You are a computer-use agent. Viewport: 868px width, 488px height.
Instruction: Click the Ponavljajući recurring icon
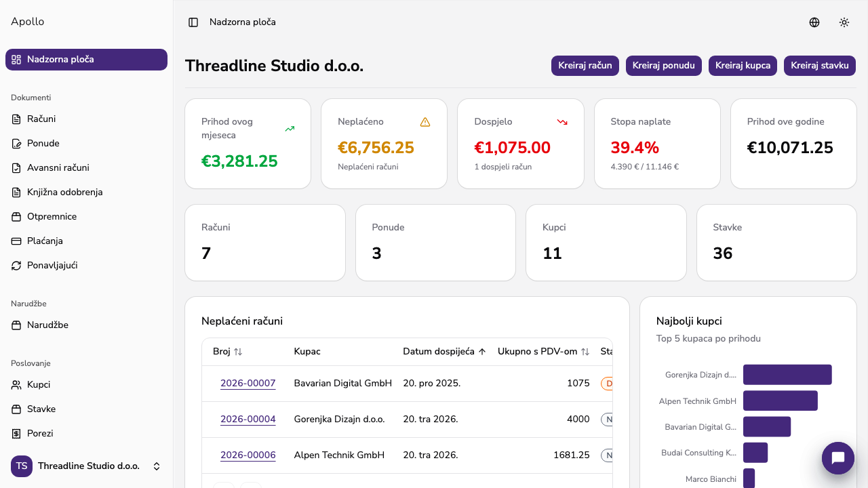[16, 266]
